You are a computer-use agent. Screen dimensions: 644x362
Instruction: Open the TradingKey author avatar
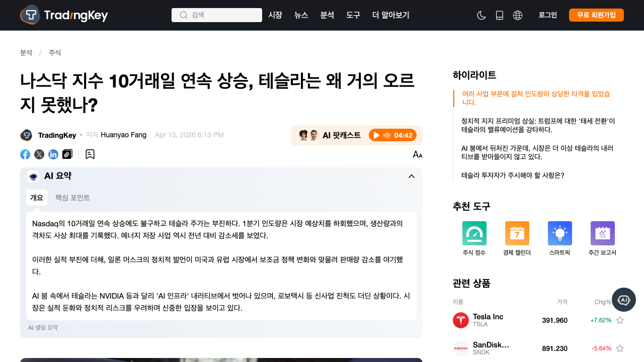[x=26, y=135]
